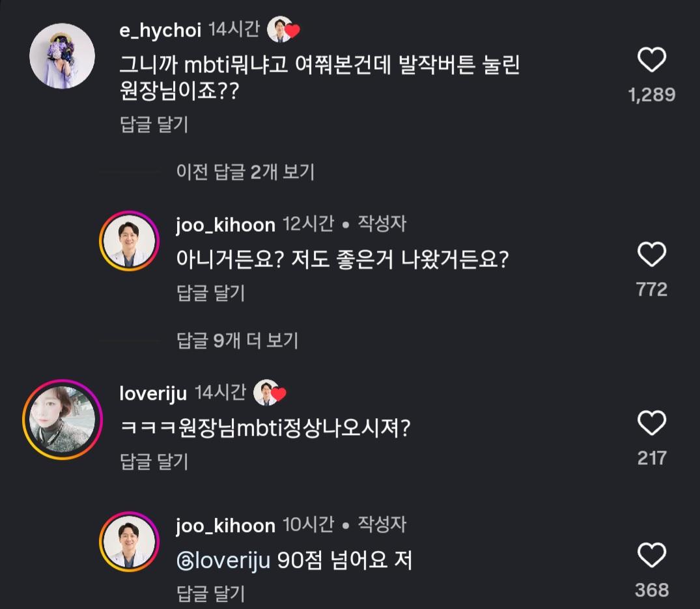Viewport: 700px width, 609px height.
Task: Tap 답글 달기 under the 90점 reply
Action: pos(210,593)
